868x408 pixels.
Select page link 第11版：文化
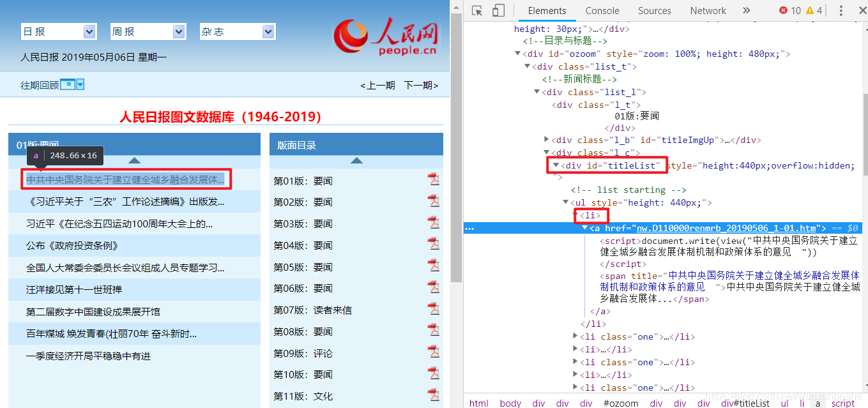tap(303, 397)
